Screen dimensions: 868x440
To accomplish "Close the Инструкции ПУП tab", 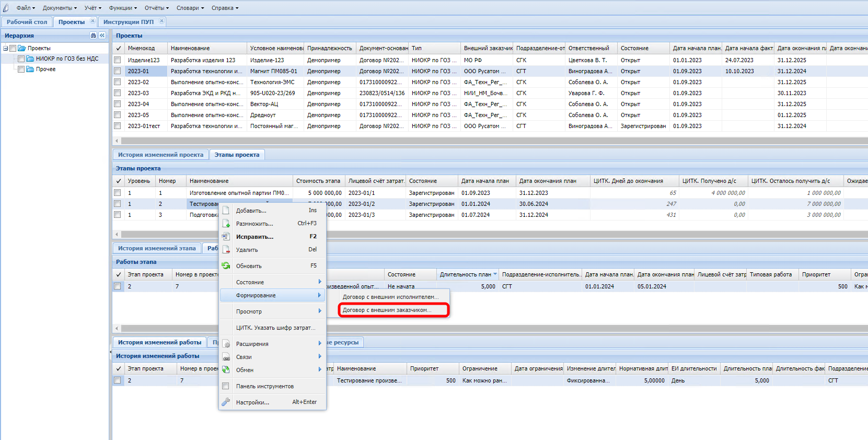I will pyautogui.click(x=161, y=21).
